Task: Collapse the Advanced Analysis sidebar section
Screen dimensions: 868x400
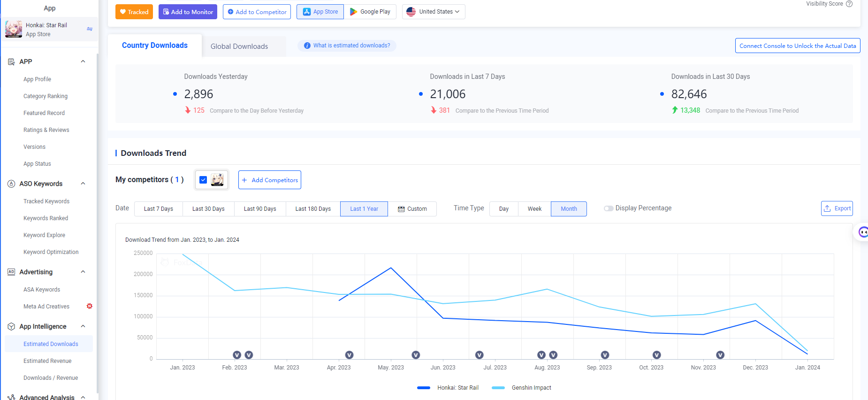Action: pyautogui.click(x=83, y=397)
